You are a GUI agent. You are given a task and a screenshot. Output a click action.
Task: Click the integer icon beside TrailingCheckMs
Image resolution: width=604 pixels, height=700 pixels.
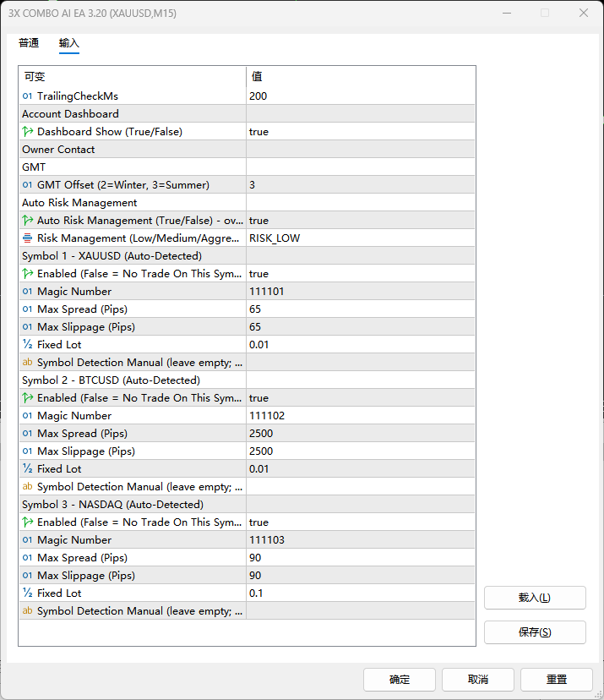point(27,96)
